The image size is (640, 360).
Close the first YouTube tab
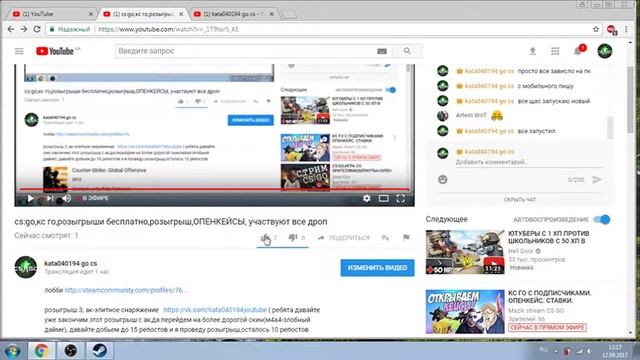coord(91,14)
